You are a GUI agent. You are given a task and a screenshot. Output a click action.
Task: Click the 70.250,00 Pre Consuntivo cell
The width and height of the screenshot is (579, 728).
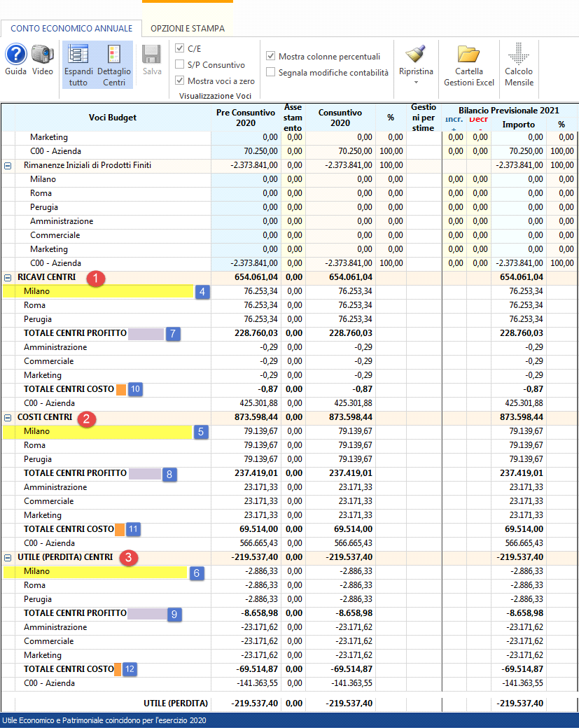[246, 151]
